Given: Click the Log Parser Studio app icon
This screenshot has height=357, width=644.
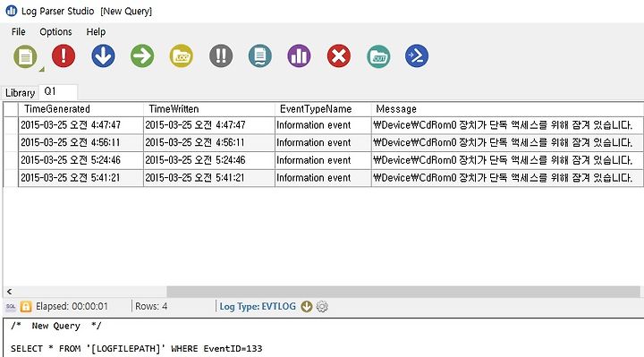Looking at the screenshot, I should 11,11.
